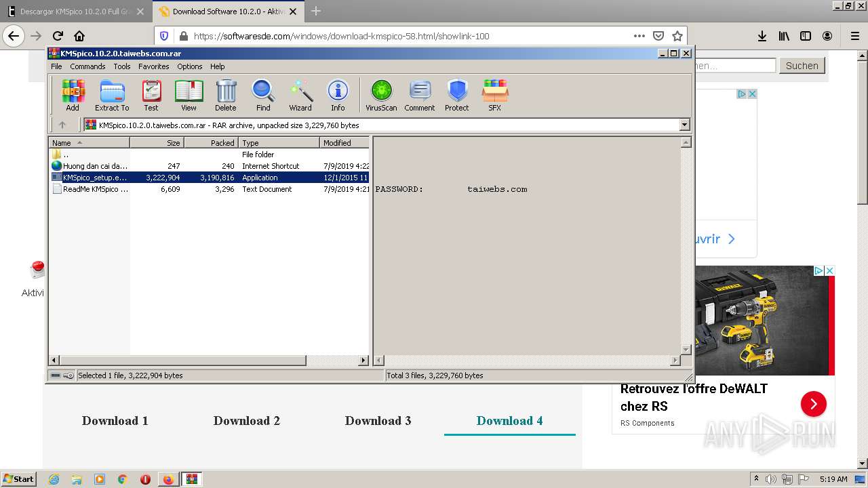Open Internet Explorer from taskbar
Image resolution: width=868 pixels, height=488 pixels.
54,479
